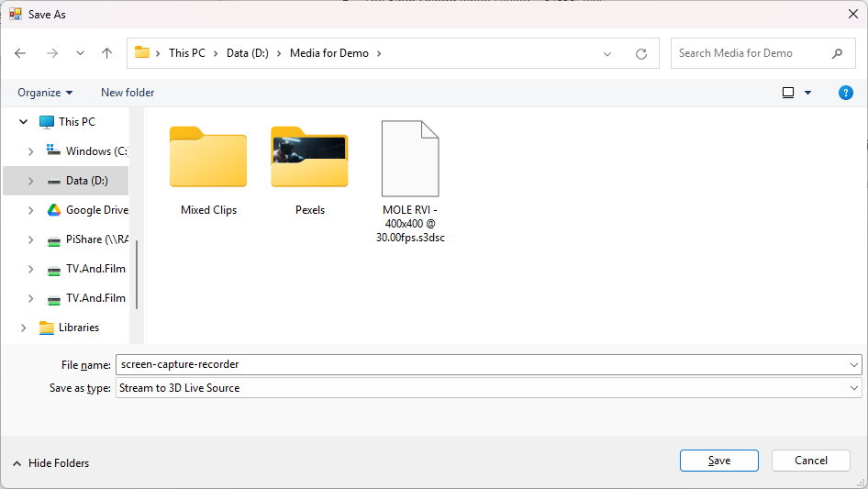Viewport: 868px width, 489px height.
Task: Select Google Drive in navigation pane
Action: pos(88,210)
